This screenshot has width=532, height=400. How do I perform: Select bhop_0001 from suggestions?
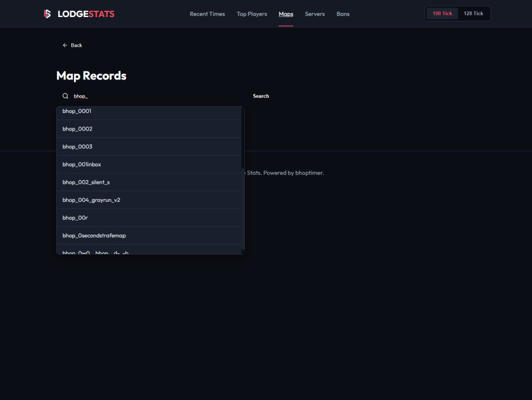[149, 112]
